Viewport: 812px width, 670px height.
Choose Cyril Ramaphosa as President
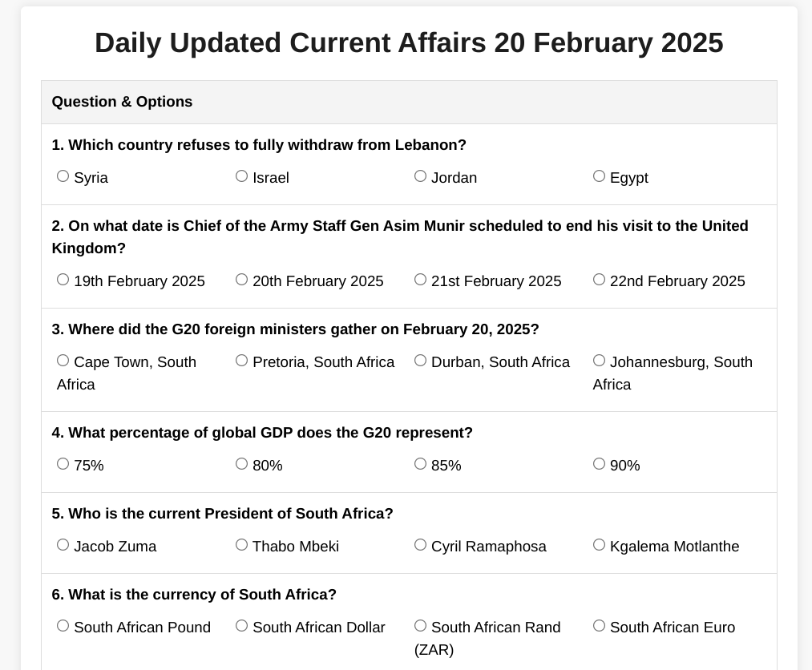pos(421,545)
